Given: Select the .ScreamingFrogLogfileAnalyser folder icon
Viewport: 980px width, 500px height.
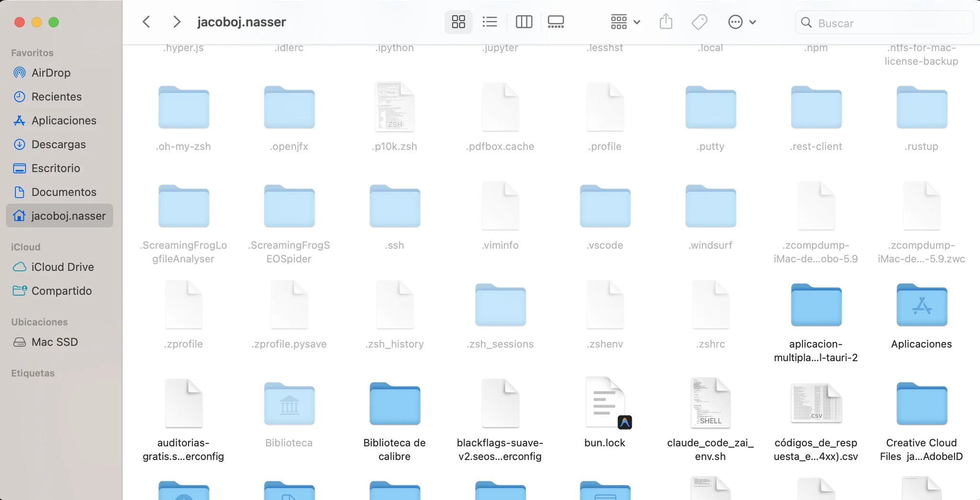Looking at the screenshot, I should pyautogui.click(x=184, y=206).
